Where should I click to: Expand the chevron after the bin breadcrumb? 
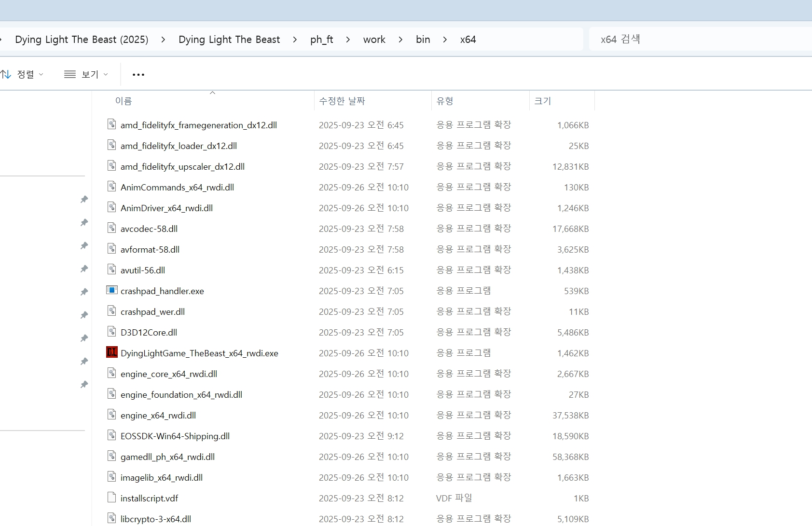(x=445, y=40)
